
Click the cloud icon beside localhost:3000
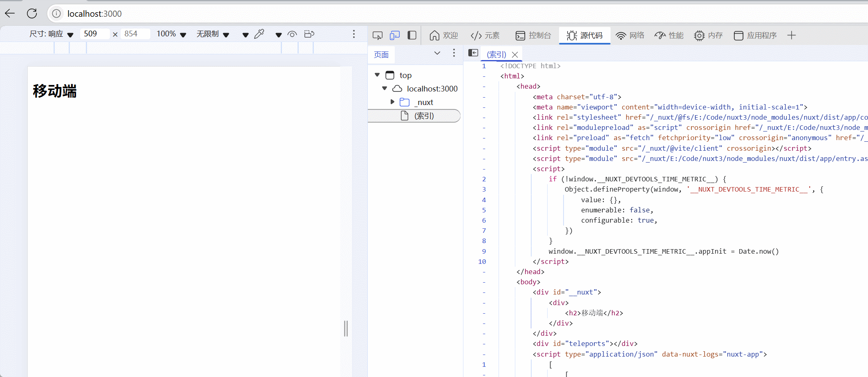click(397, 89)
